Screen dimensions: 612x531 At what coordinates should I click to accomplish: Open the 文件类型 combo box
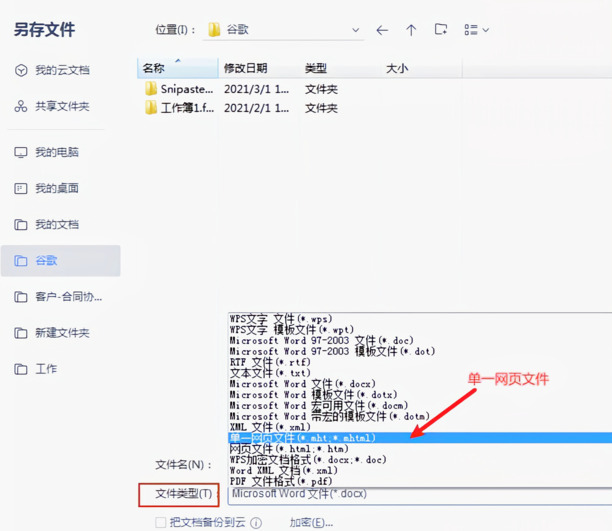pyautogui.click(x=420, y=495)
